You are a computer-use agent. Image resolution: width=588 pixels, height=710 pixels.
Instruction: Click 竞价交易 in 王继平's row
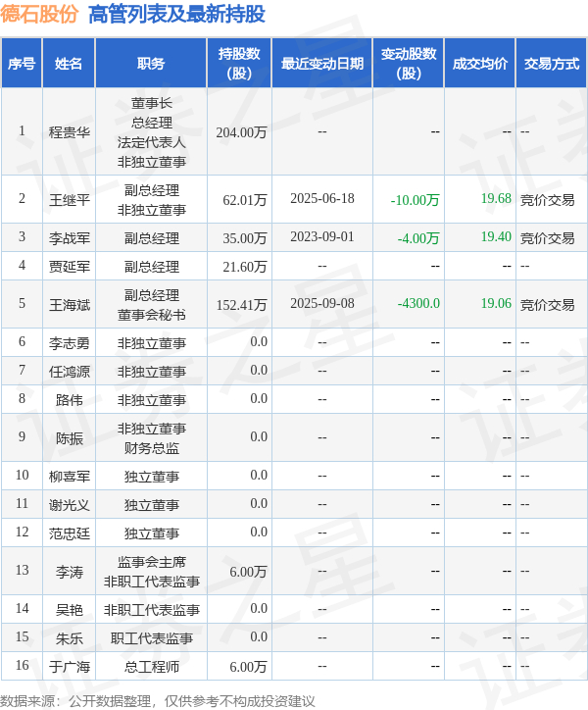pyautogui.click(x=547, y=200)
